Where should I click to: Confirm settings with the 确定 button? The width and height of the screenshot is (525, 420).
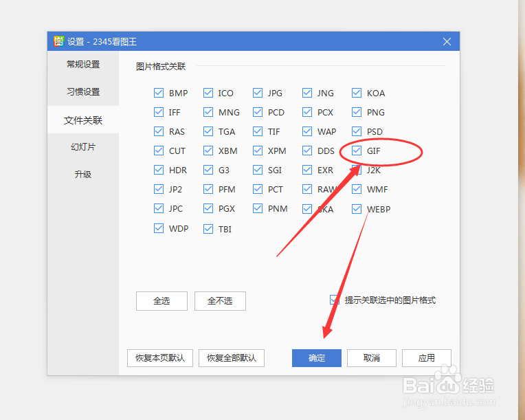point(317,358)
